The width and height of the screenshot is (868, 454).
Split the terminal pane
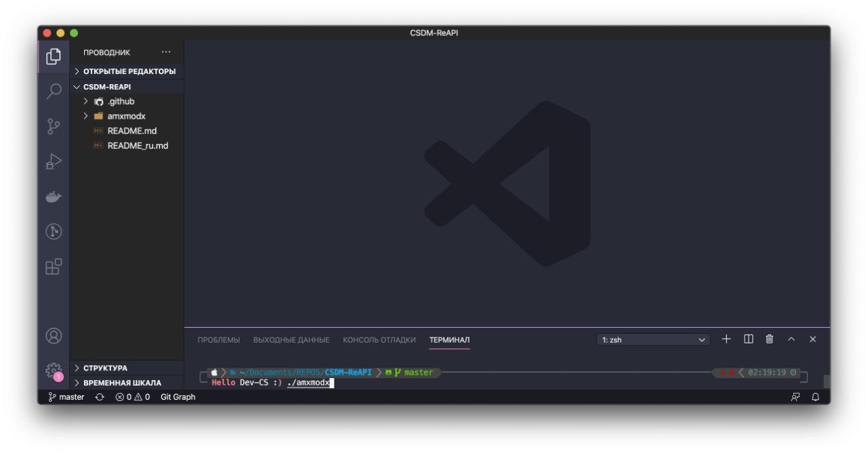(x=749, y=339)
